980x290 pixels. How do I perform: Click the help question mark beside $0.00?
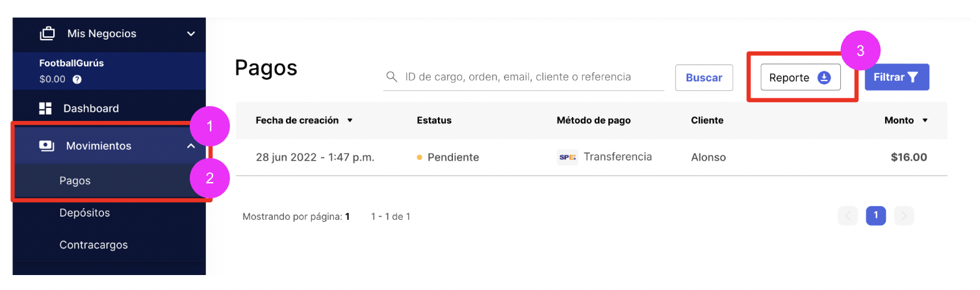point(77,79)
